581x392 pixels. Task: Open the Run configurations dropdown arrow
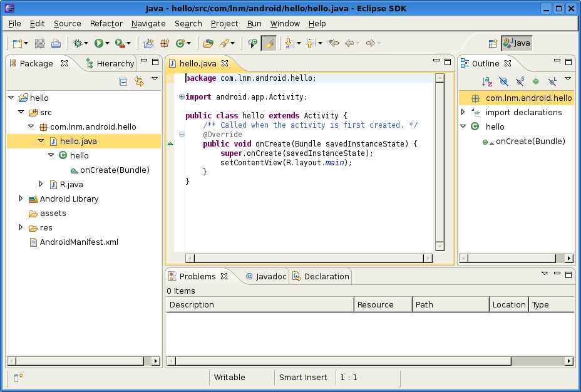108,43
